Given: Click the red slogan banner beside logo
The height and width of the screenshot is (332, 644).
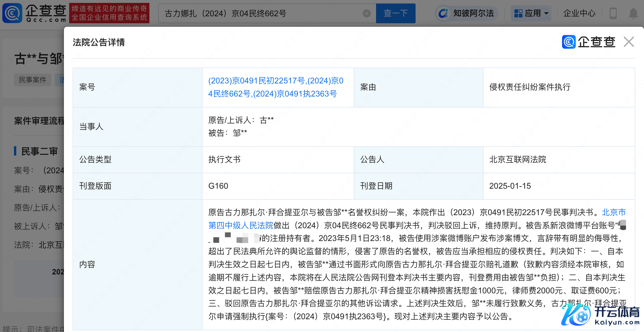Looking at the screenshot, I should pyautogui.click(x=109, y=13).
